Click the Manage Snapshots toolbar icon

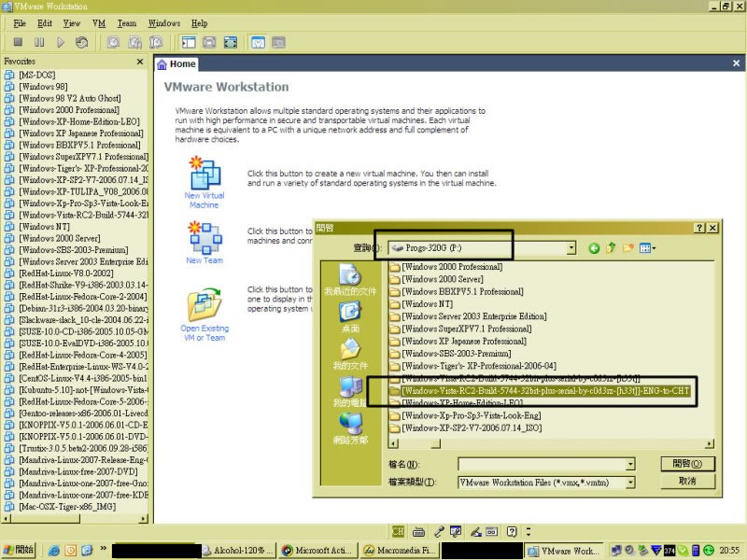pos(156,42)
